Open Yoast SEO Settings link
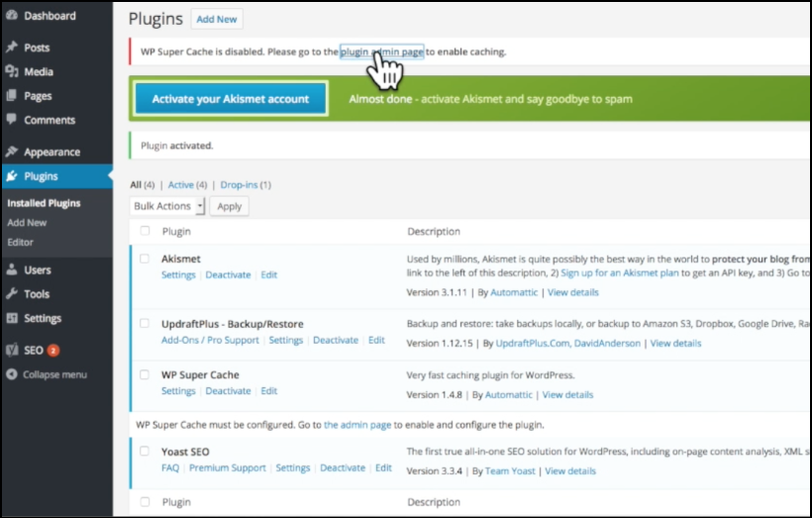Image resolution: width=812 pixels, height=518 pixels. click(x=292, y=467)
